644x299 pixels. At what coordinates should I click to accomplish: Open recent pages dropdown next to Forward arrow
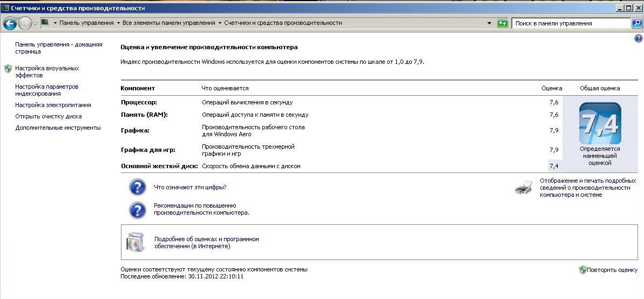coord(35,24)
